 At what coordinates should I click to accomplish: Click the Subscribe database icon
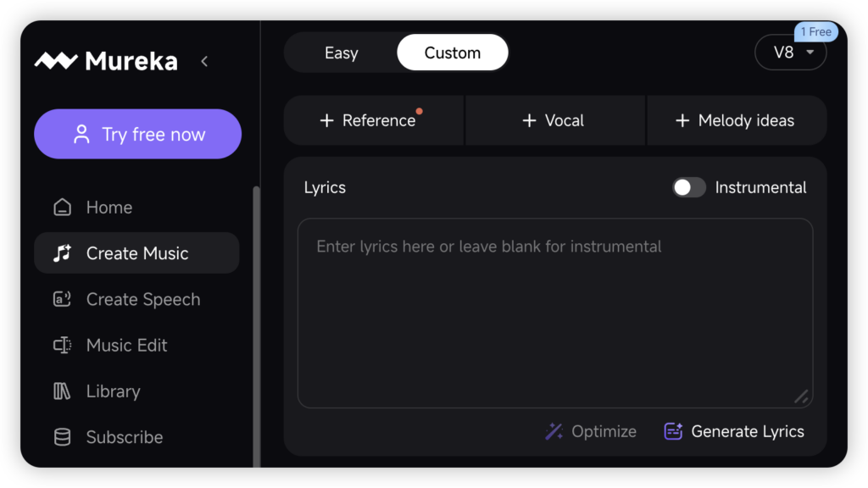pyautogui.click(x=62, y=437)
